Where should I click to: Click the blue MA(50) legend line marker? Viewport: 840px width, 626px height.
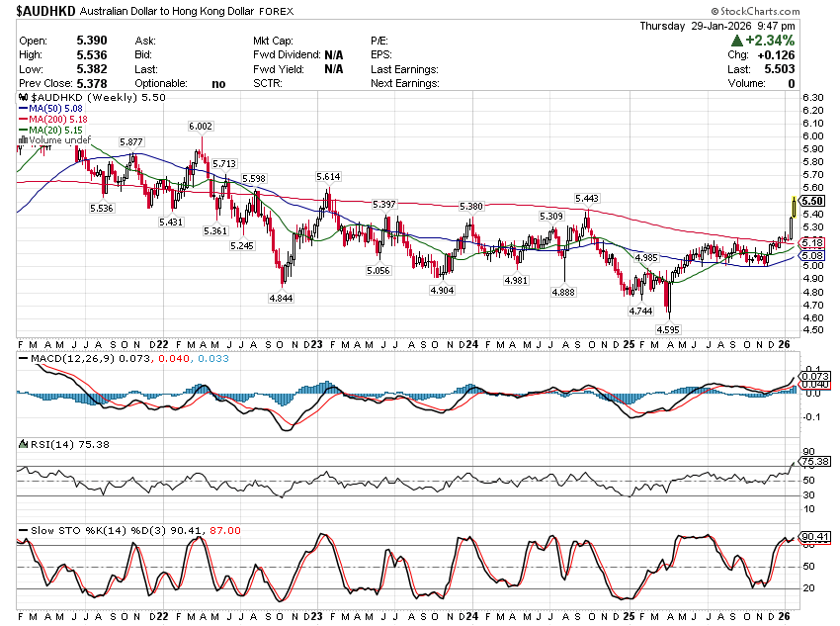pyautogui.click(x=23, y=110)
